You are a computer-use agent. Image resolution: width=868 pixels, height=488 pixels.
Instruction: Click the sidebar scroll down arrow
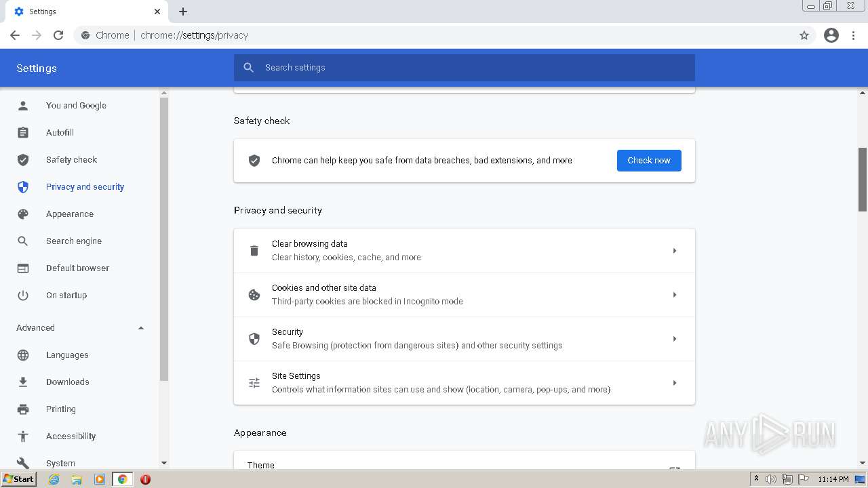(163, 463)
